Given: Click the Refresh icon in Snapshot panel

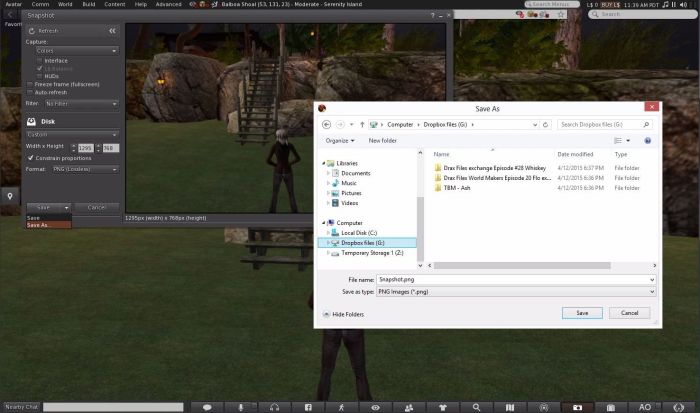Looking at the screenshot, I should (x=32, y=31).
